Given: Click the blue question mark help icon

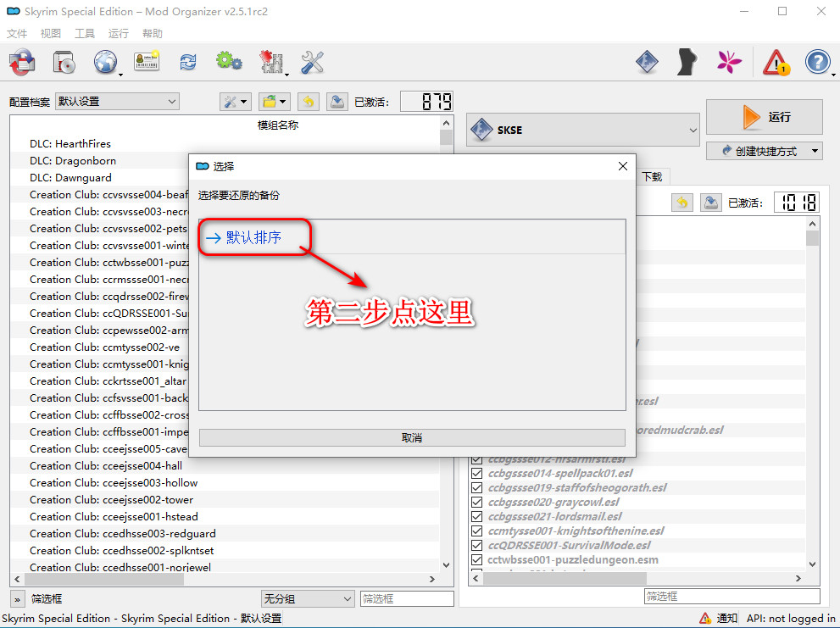Looking at the screenshot, I should click(817, 62).
